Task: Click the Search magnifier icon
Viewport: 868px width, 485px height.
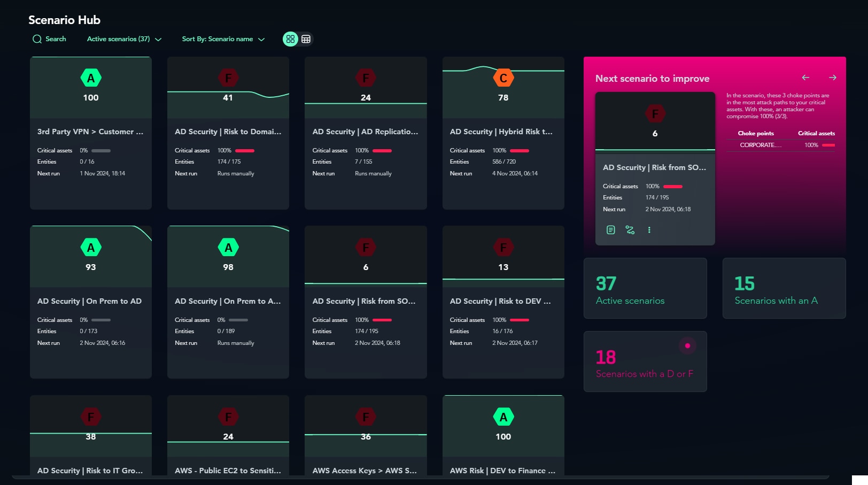Action: tap(37, 39)
